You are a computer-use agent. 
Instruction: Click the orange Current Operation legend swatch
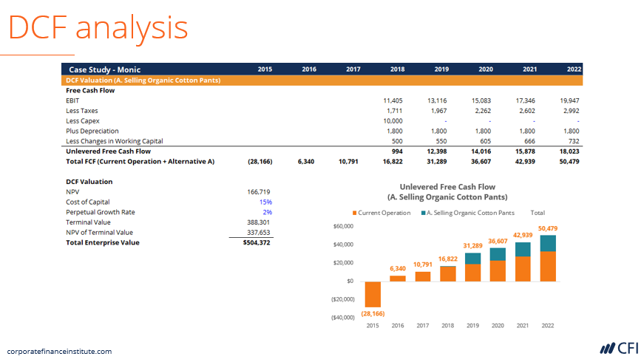pyautogui.click(x=354, y=213)
